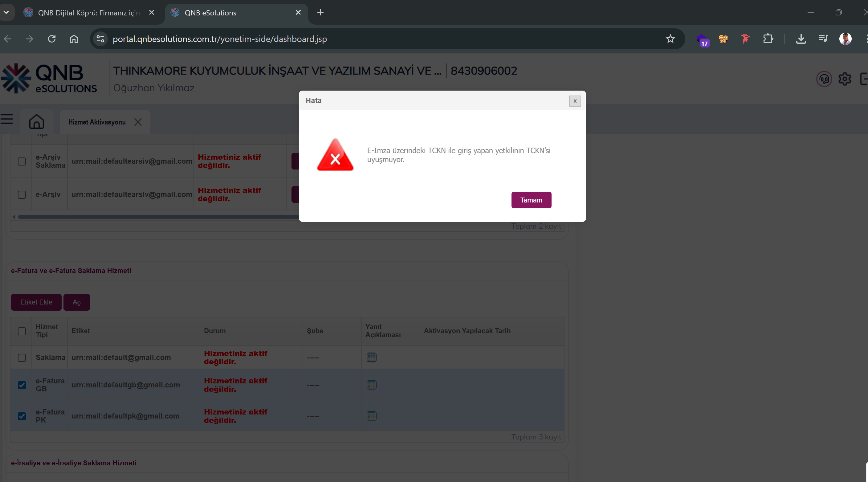This screenshot has height=482, width=868.
Task: Toggle the e-Fatura table select-all checkbox
Action: [x=22, y=331]
